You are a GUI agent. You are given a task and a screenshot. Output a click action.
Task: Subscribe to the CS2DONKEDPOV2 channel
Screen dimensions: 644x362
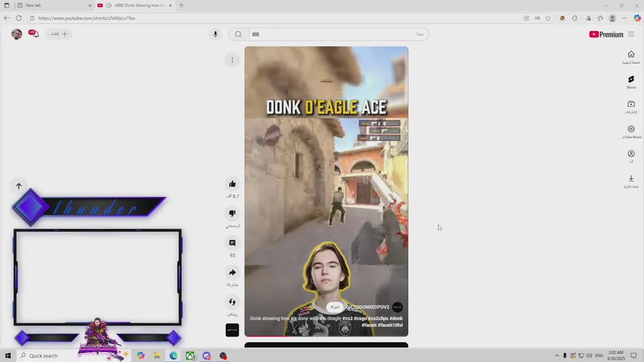(x=335, y=307)
